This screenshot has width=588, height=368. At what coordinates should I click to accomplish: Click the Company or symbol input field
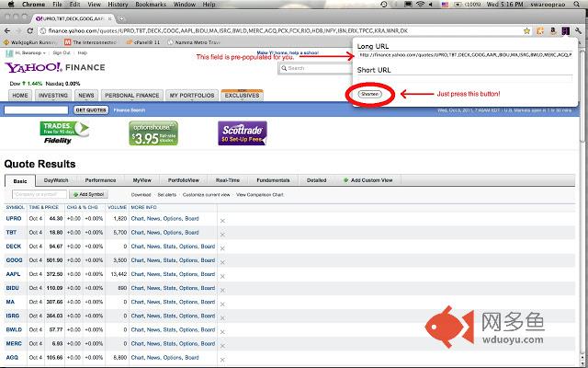pyautogui.click(x=40, y=194)
